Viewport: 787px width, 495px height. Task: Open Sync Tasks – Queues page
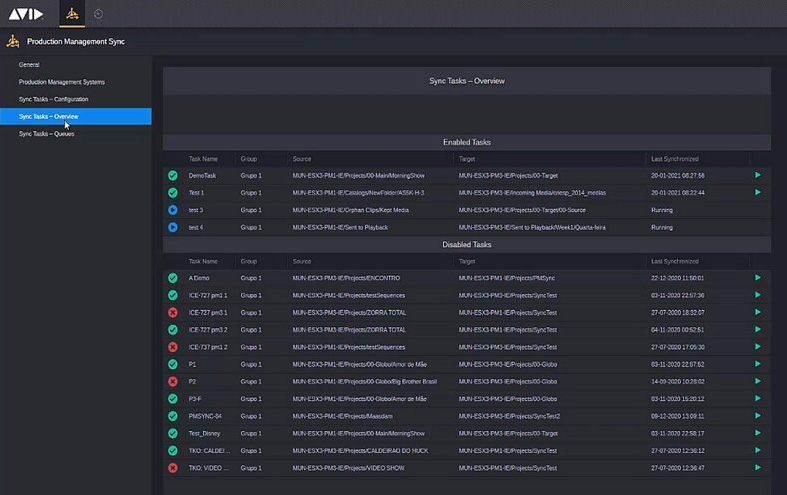click(x=47, y=134)
